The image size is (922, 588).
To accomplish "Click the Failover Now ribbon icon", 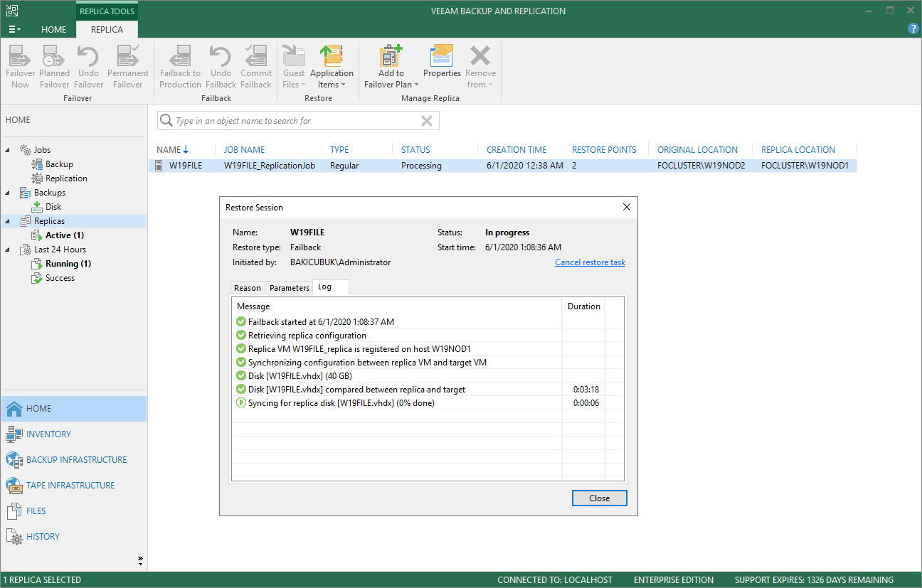I will point(21,67).
